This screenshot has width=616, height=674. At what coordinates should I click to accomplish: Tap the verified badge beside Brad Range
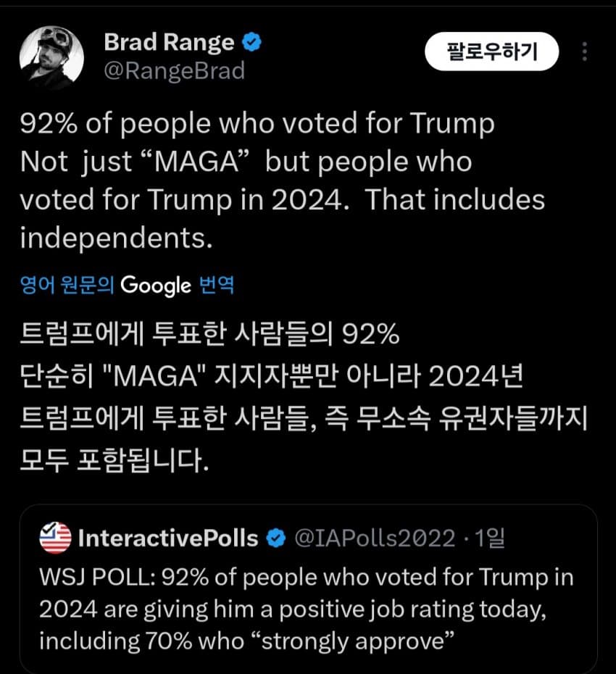click(x=251, y=43)
